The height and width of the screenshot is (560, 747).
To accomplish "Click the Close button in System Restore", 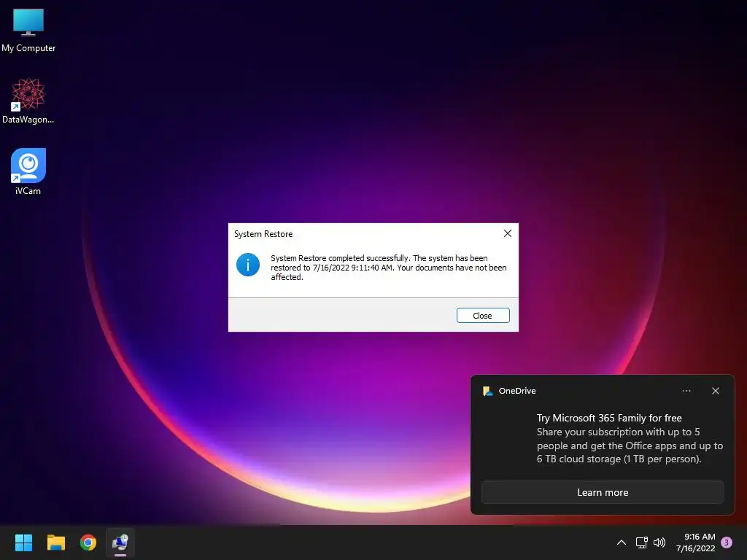I will [x=483, y=315].
